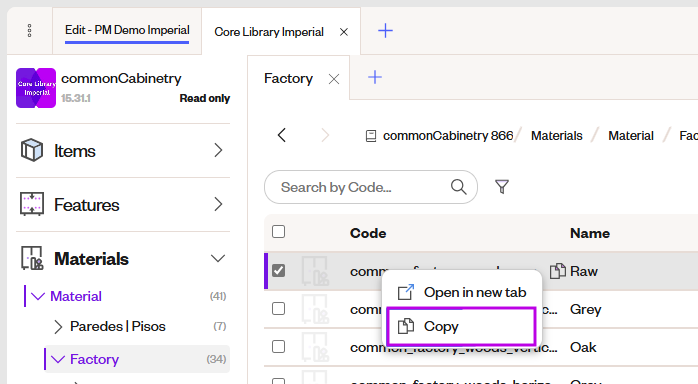Screen dimensions: 698x384
Task: Click the commonCabinetry library title
Action: pos(121,79)
